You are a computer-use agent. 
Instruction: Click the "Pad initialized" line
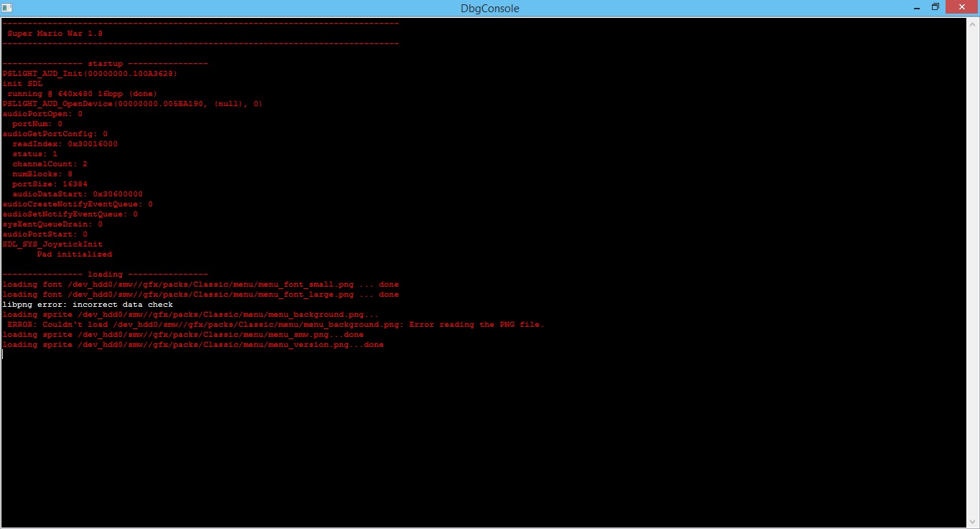75,254
